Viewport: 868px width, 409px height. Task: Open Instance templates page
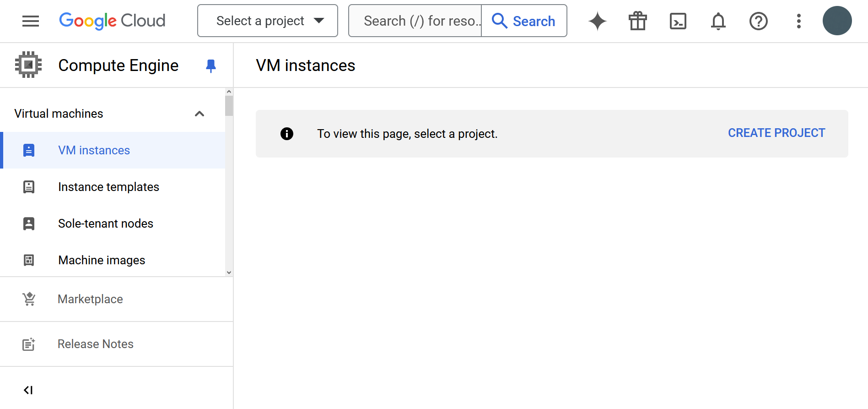[113, 187]
